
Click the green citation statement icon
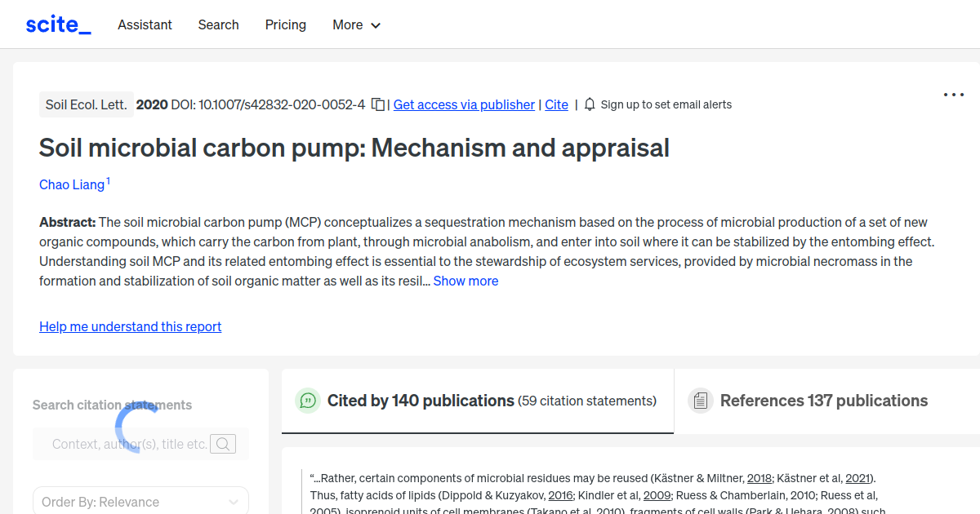click(307, 401)
